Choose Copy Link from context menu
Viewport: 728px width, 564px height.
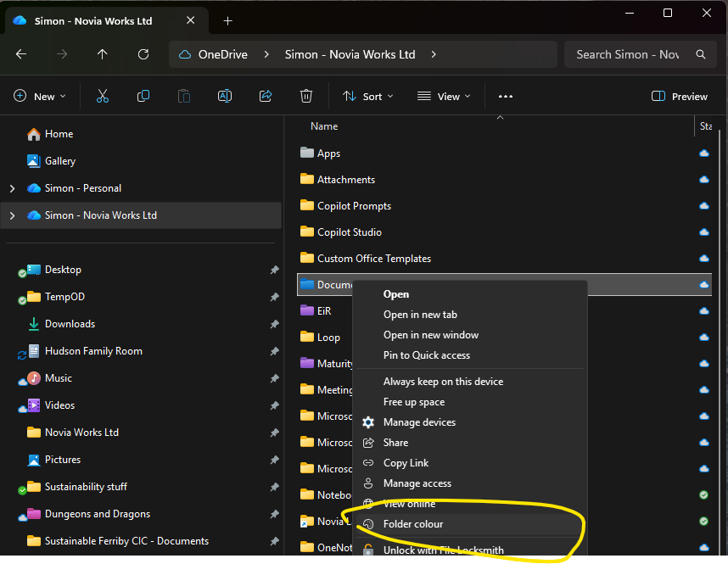pos(406,463)
